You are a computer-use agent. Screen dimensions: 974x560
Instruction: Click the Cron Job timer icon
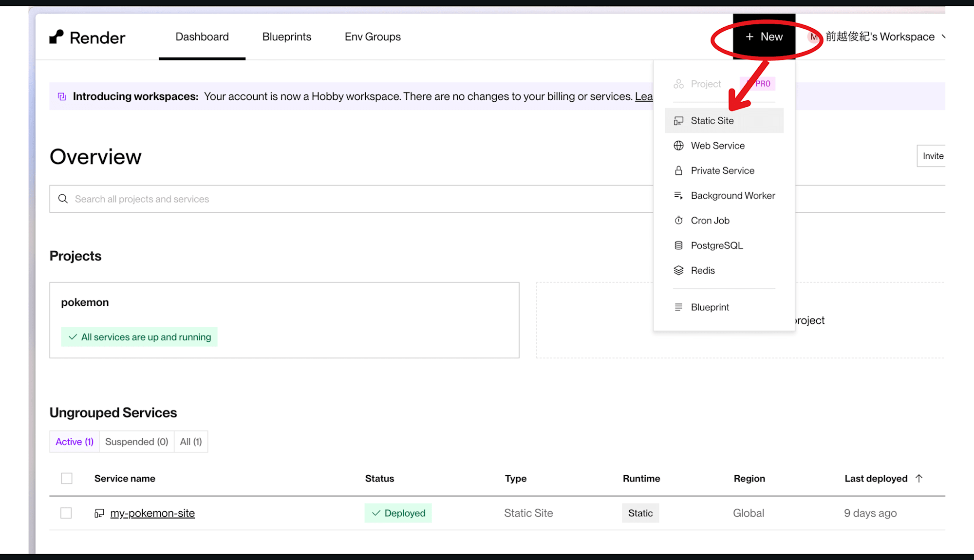[678, 220]
